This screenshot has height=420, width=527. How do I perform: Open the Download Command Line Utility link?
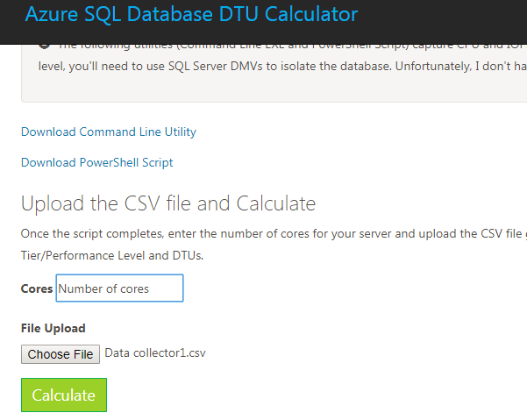109,132
